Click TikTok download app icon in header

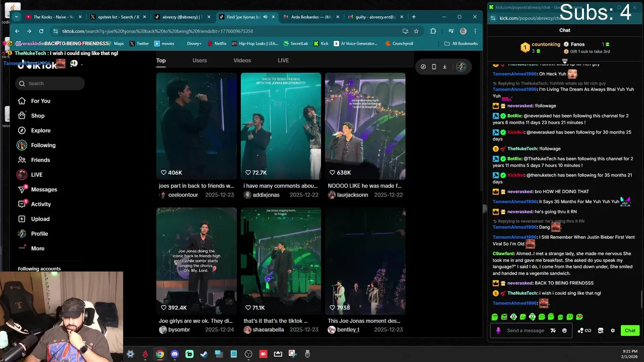pyautogui.click(x=445, y=66)
